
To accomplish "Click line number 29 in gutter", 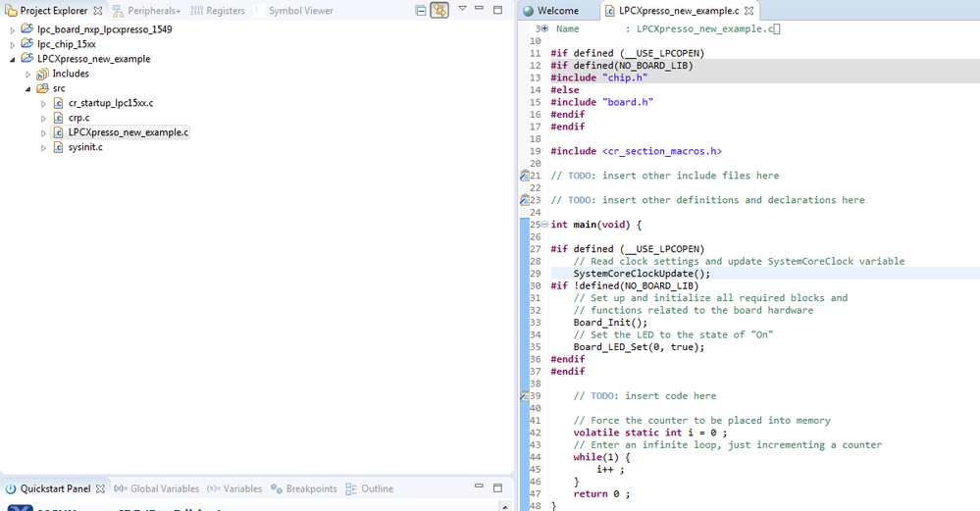I will [535, 274].
